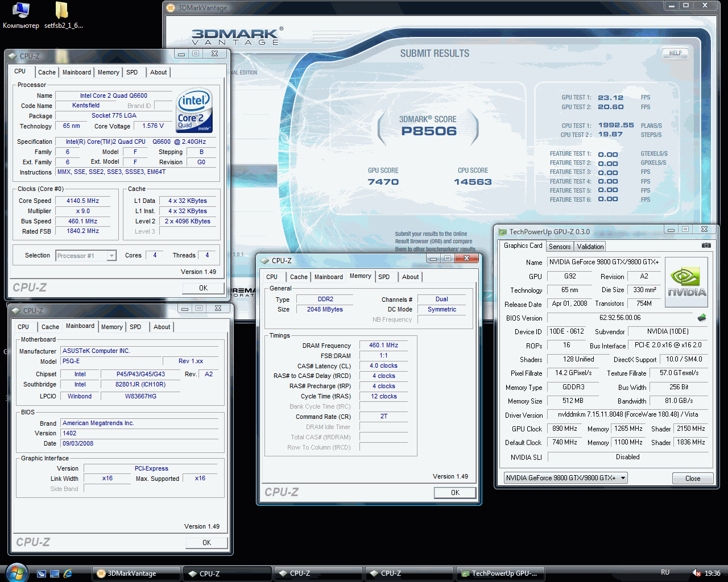
Task: Click Internet Explorer quick launch icon
Action: pos(68,573)
